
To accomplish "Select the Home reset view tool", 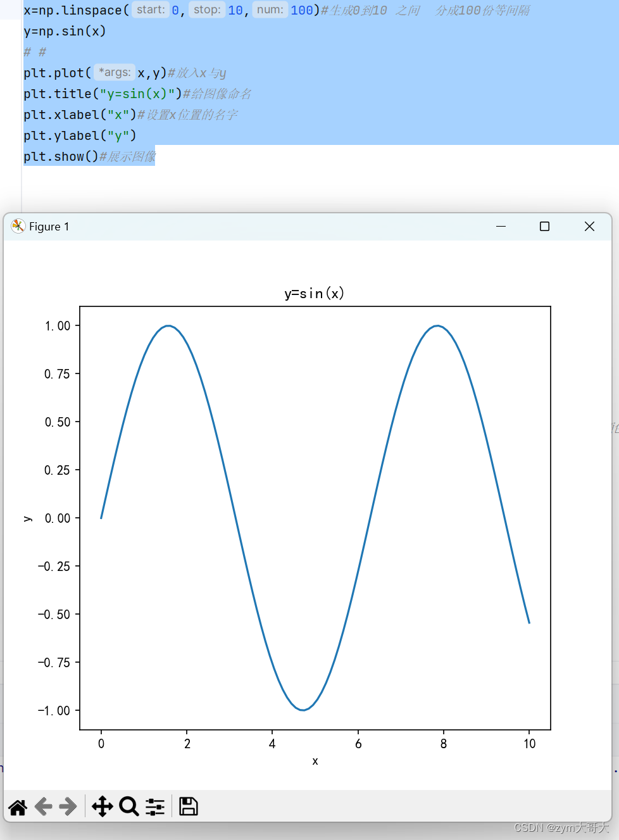I will (x=17, y=806).
